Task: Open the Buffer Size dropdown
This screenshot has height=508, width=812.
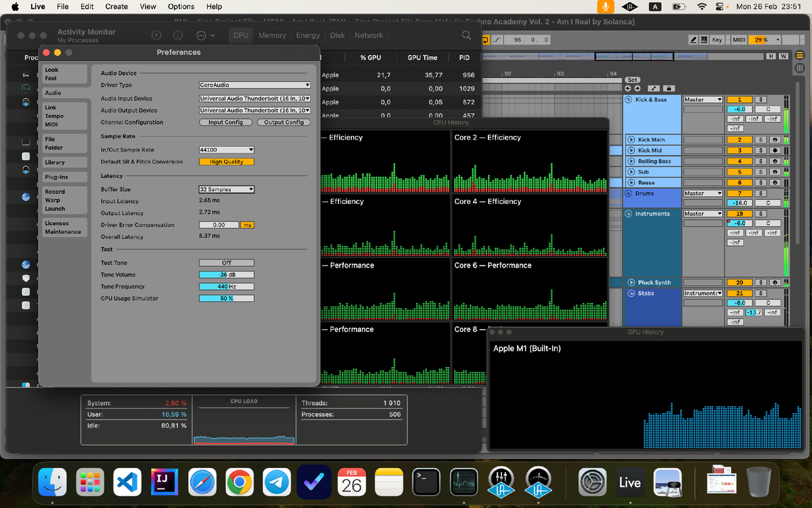Action: point(226,189)
